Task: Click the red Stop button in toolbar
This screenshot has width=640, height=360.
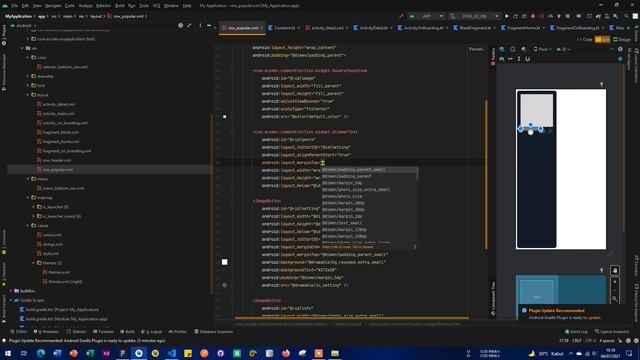Action: [533, 16]
